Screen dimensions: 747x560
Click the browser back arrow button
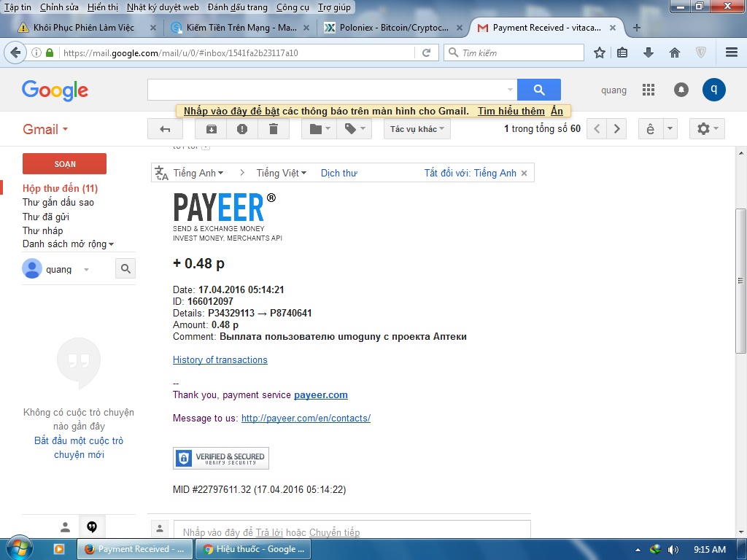[x=15, y=52]
